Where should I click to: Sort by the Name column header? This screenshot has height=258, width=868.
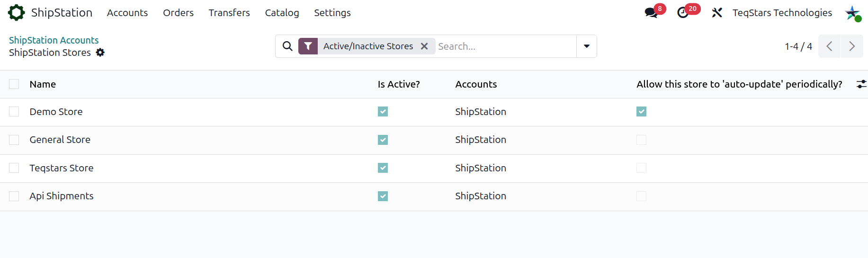43,84
